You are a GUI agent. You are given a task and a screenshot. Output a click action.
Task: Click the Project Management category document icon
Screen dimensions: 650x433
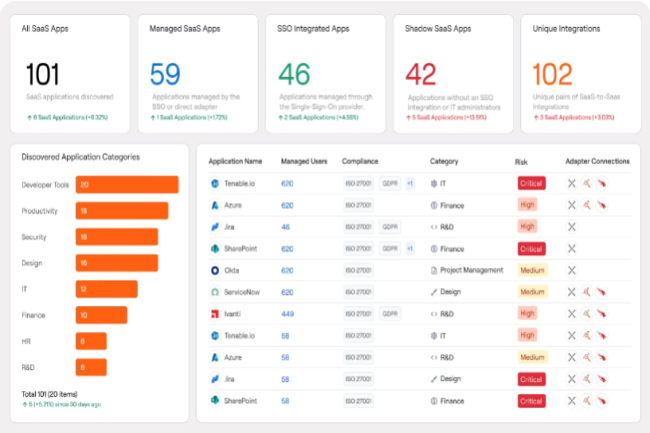434,270
